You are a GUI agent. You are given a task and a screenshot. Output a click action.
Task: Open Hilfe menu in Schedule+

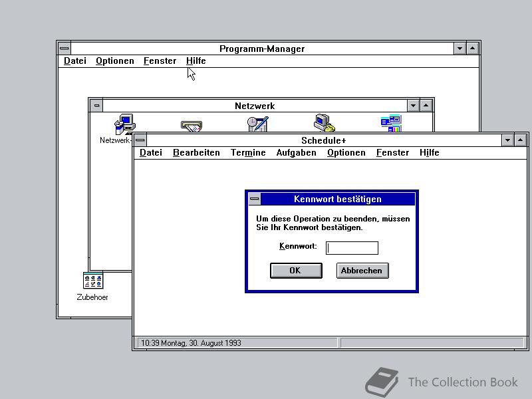(x=429, y=153)
